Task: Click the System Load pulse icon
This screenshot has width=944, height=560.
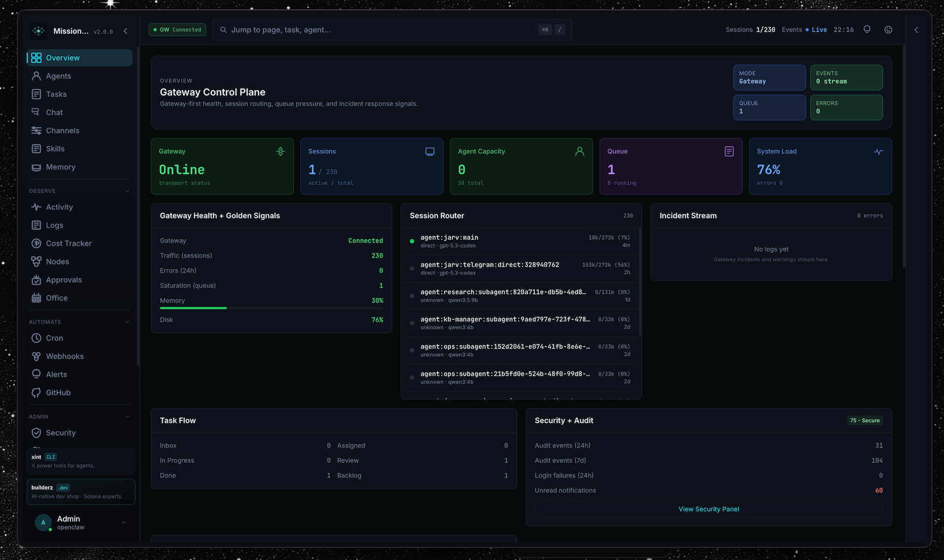Action: click(878, 152)
